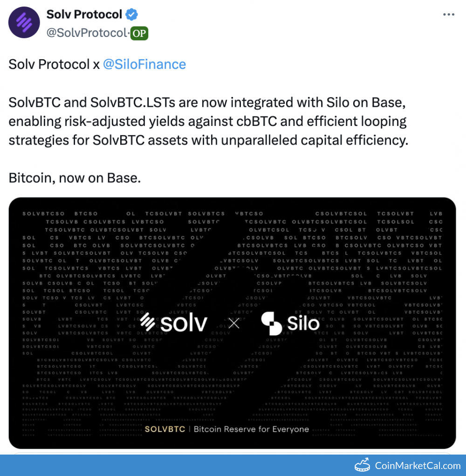Click the blue verified checkmark badge
This screenshot has height=476, width=466.
tap(132, 14)
